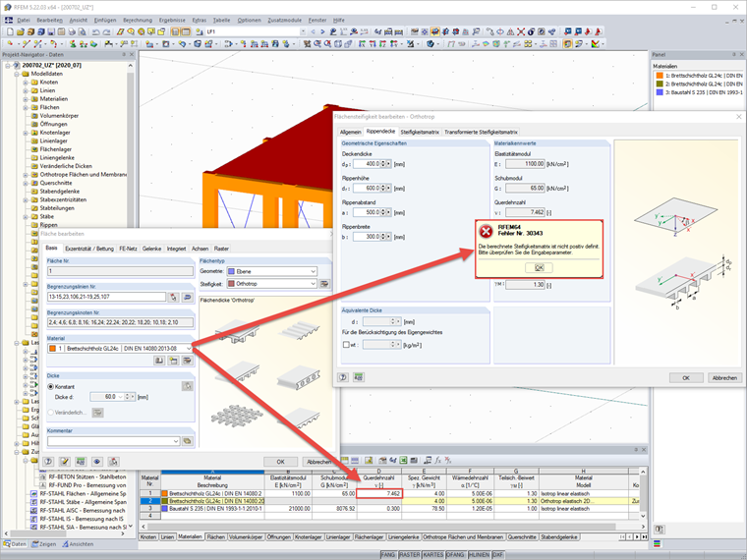Click the eye view icon in Fläche dialog
Viewport: 747px width, 560px height.
(x=97, y=462)
